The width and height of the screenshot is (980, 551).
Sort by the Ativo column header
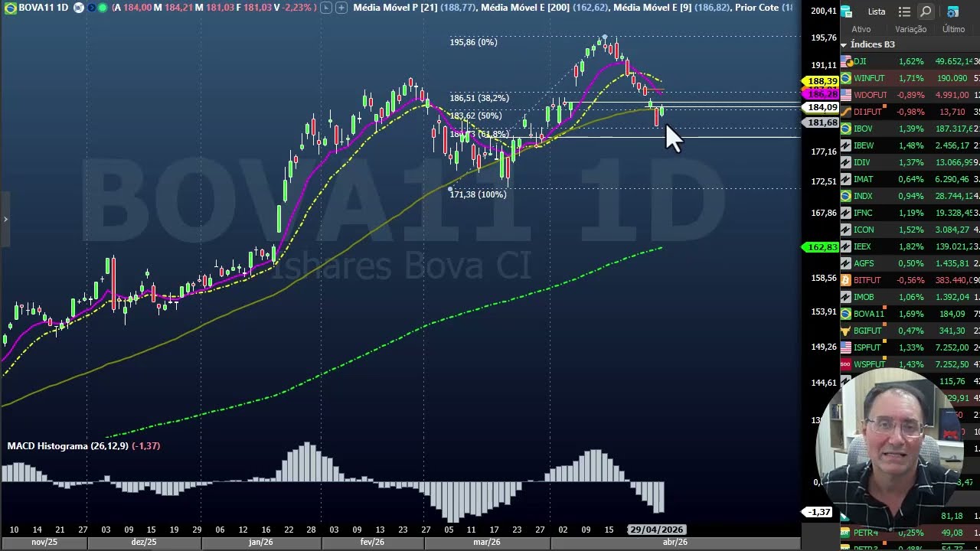click(x=861, y=29)
